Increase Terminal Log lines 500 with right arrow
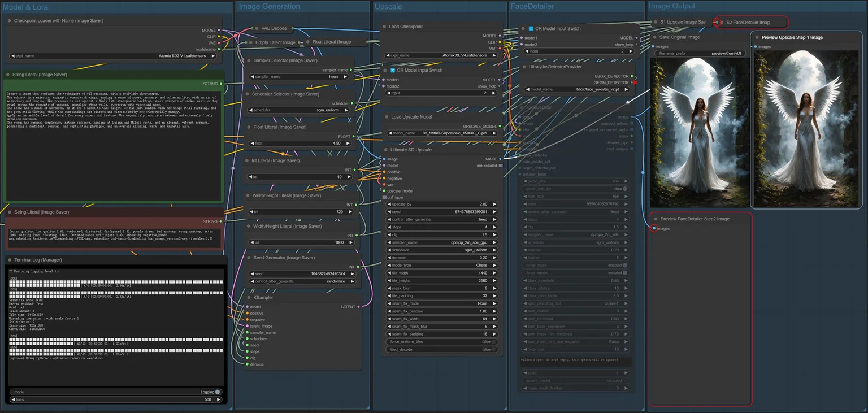 coord(218,399)
